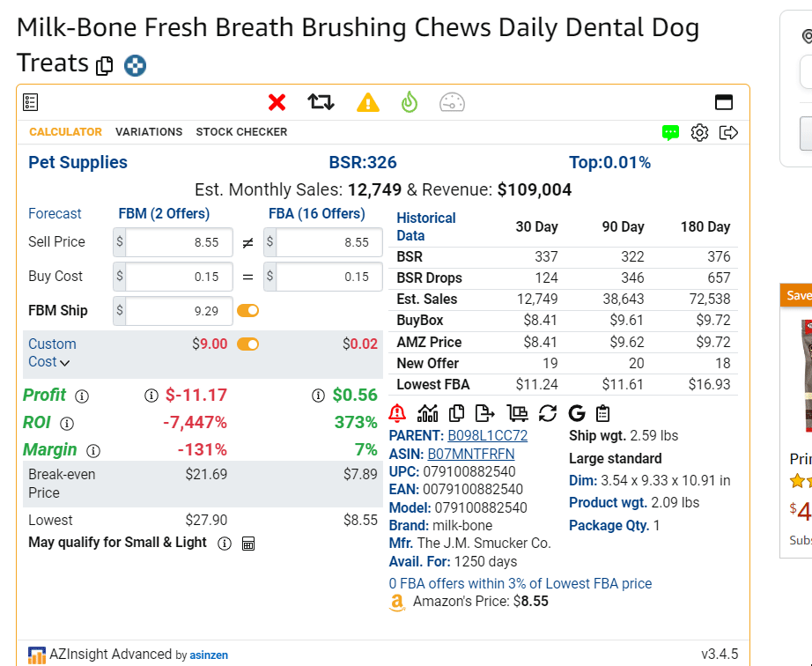Image resolution: width=812 pixels, height=666 pixels.
Task: Click the Profit info circle icon
Action: pos(82,396)
